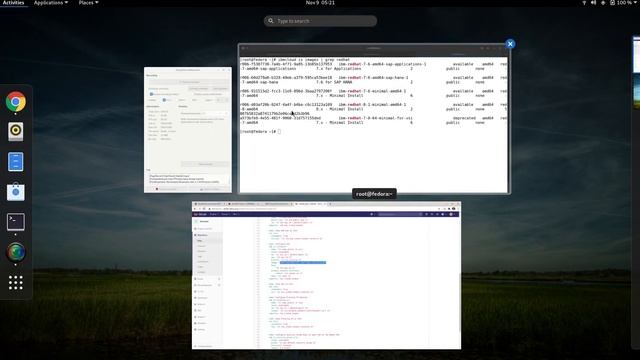Click the Type to search field
This screenshot has height=360, width=640.
(320, 21)
